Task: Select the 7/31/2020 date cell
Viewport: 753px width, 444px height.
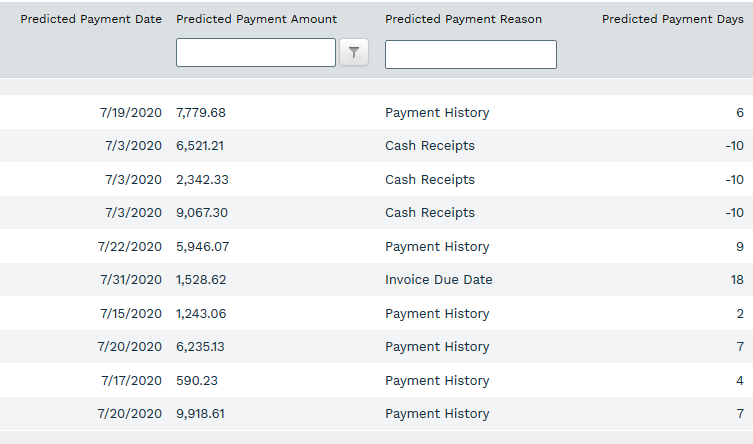Action: tap(130, 280)
